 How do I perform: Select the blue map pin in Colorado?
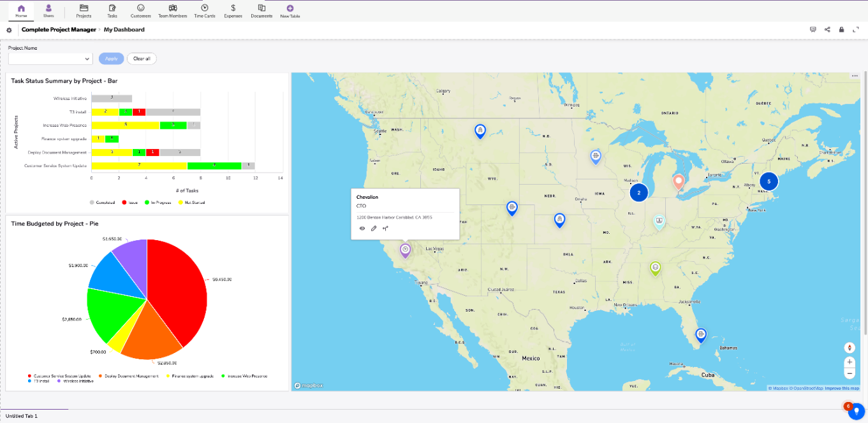(x=511, y=208)
